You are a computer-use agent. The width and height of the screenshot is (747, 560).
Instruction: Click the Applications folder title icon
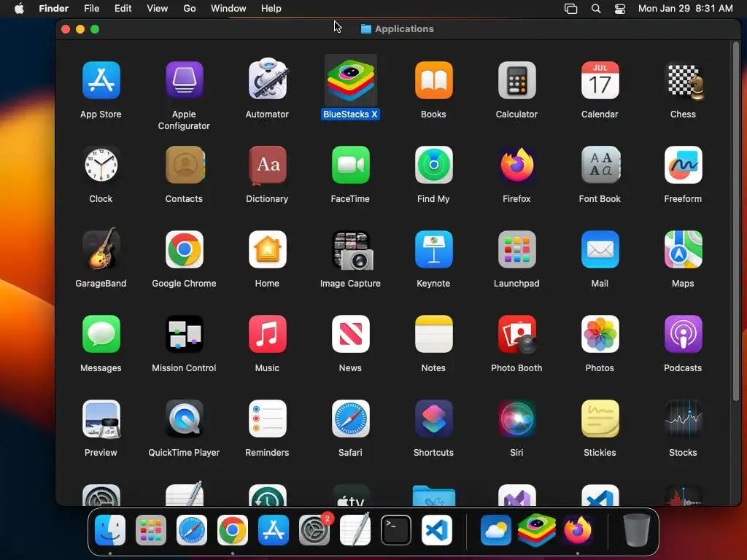point(366,29)
